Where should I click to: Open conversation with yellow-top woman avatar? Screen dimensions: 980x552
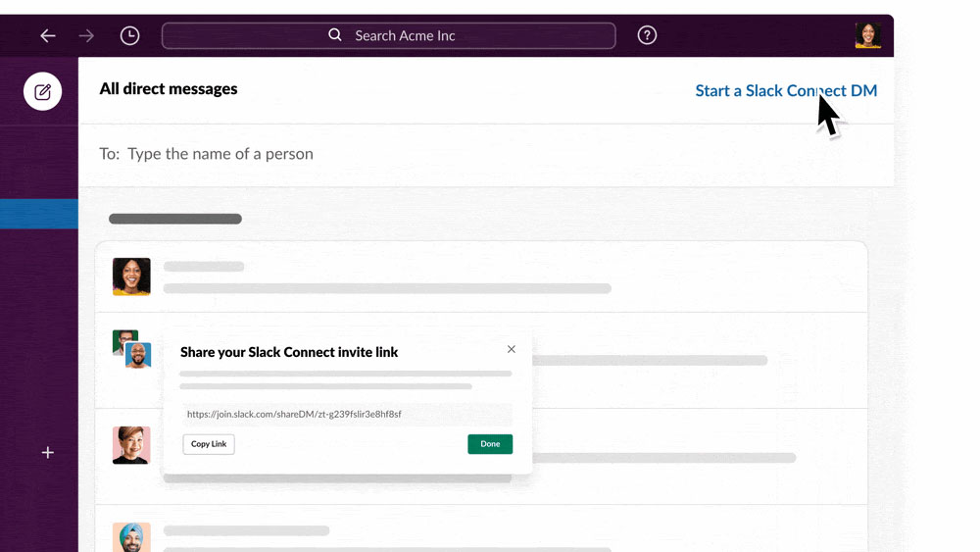click(131, 276)
